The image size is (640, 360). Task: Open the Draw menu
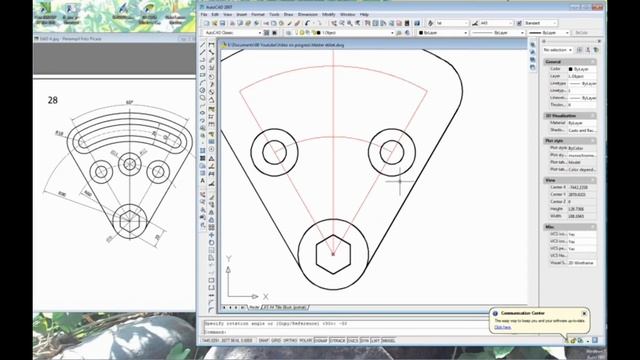coord(289,14)
